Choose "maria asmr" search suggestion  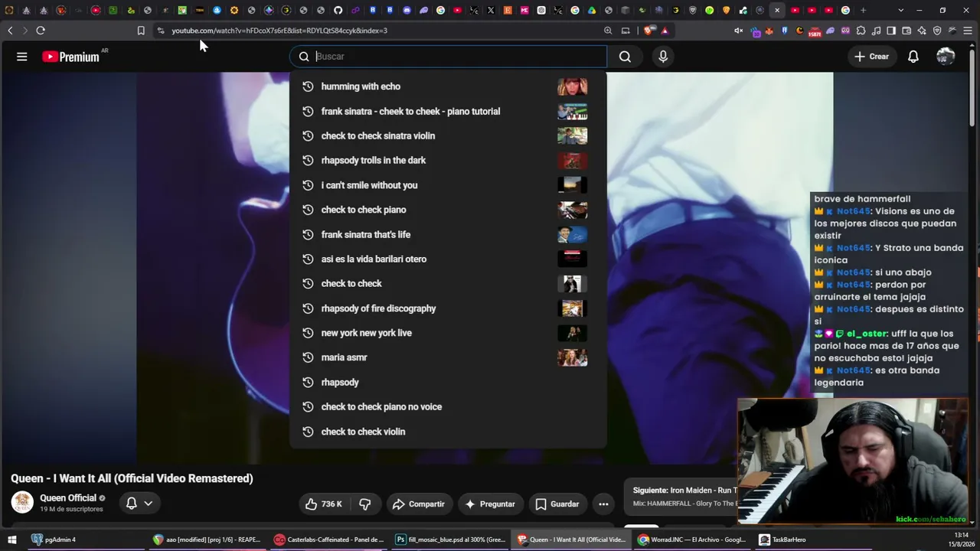click(x=448, y=357)
